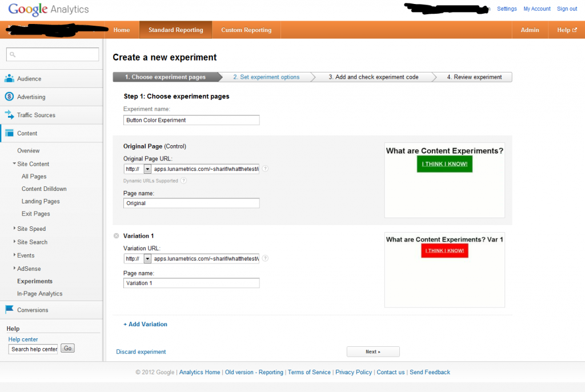Select All Pages in sidebar
The width and height of the screenshot is (585, 392).
coord(34,176)
